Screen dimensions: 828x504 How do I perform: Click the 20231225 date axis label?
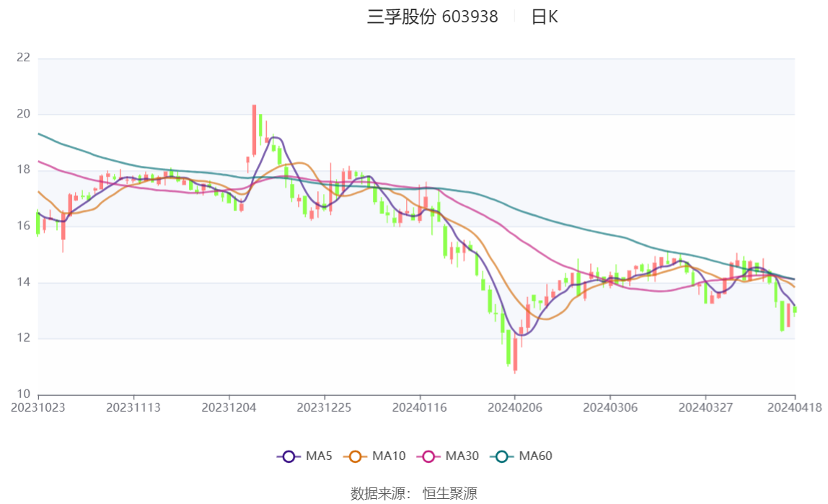(324, 408)
